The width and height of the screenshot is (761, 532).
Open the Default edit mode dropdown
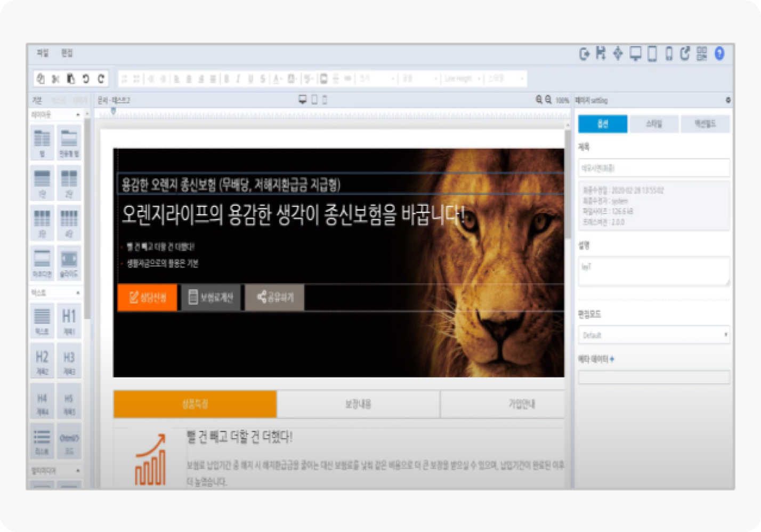click(x=654, y=335)
